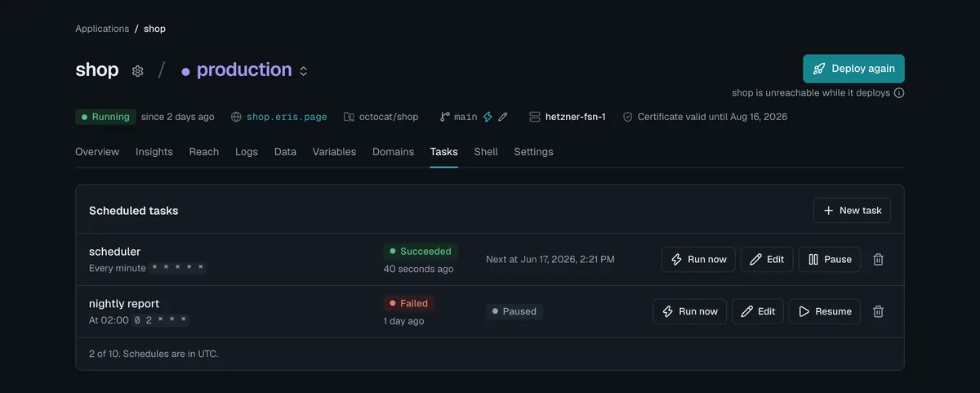Go to the Variables tab
The height and width of the screenshot is (393, 980).
334,152
